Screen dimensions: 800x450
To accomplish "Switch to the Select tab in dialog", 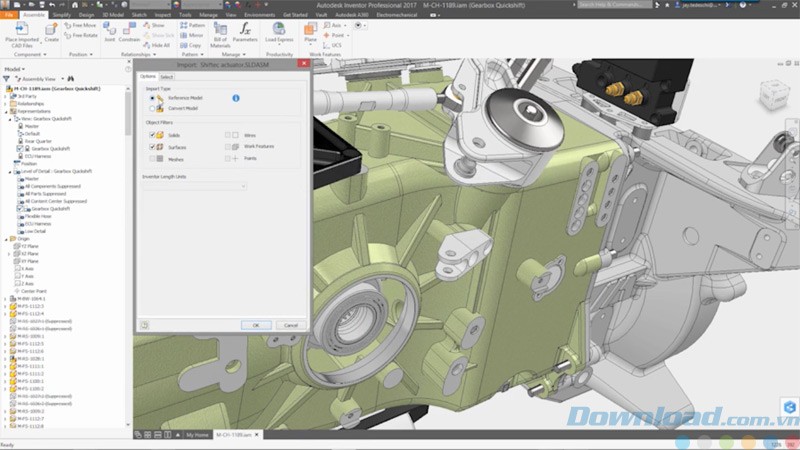I will point(167,76).
